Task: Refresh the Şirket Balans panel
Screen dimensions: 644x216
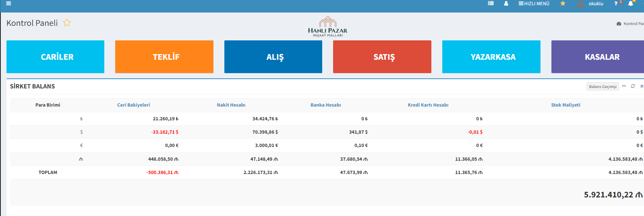Action: [x=633, y=86]
